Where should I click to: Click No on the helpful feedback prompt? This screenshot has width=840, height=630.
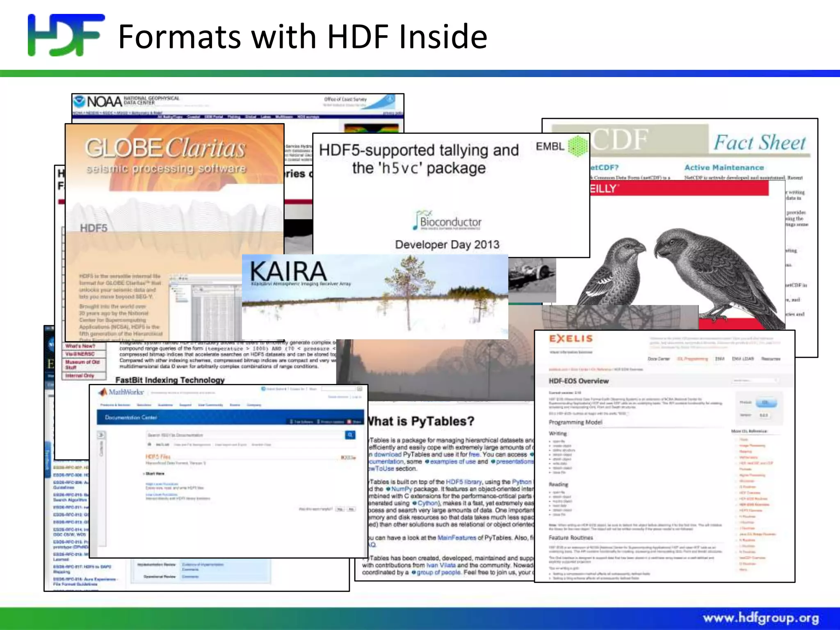(x=352, y=509)
